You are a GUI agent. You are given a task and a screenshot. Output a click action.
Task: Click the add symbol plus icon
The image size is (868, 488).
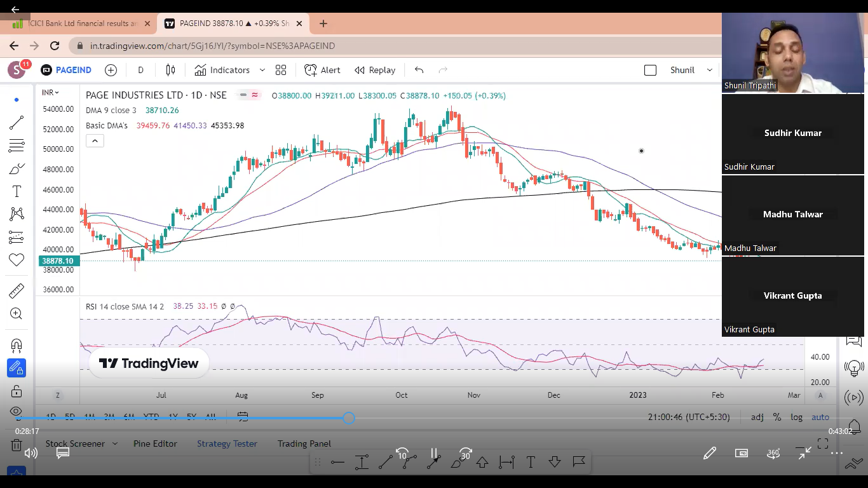pos(111,70)
